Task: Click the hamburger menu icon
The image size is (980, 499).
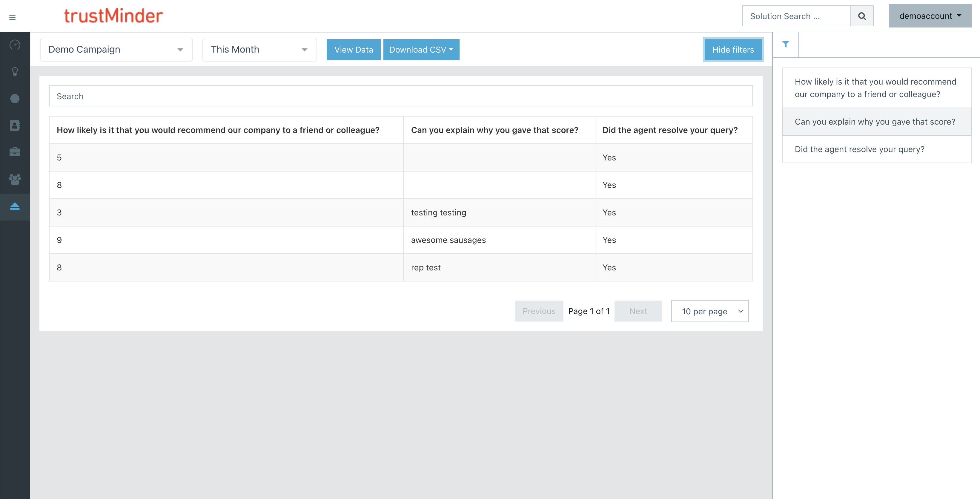Action: [x=12, y=18]
